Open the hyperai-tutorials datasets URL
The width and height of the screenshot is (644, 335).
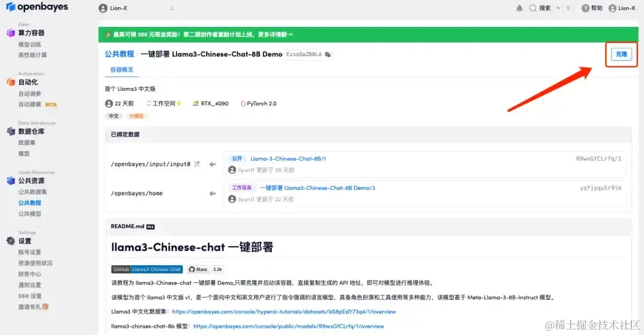284,312
